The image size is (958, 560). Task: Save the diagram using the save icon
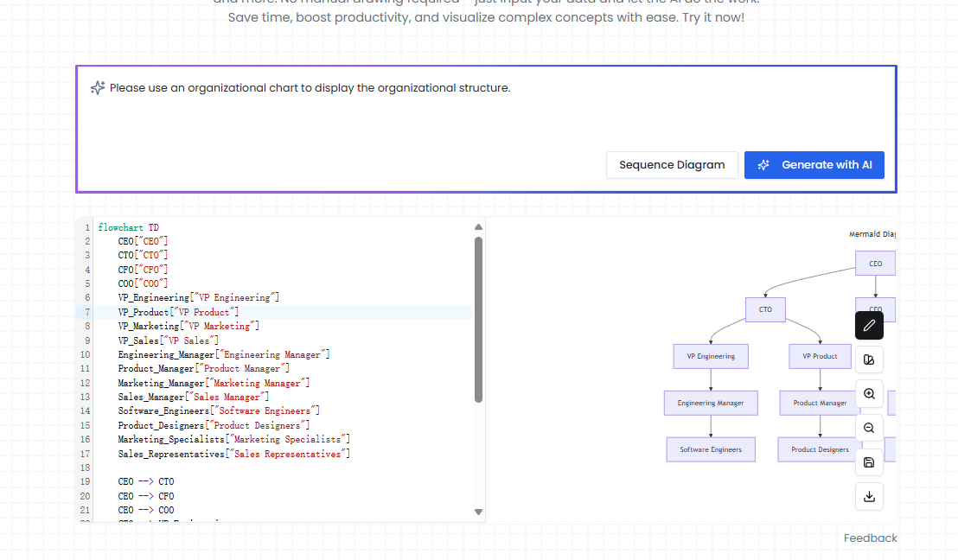869,462
